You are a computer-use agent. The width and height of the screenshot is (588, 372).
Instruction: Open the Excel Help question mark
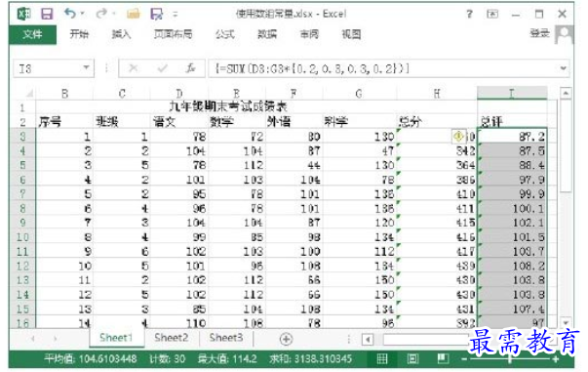coord(469,15)
